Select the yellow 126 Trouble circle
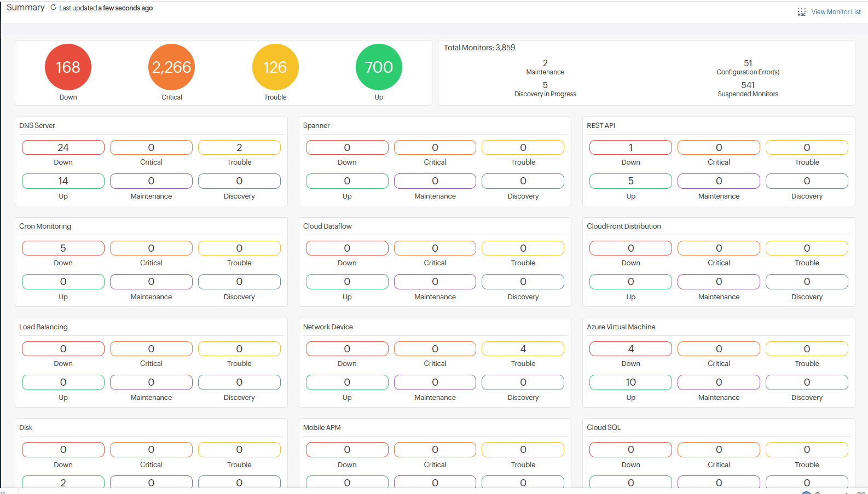This screenshot has height=494, width=868. pos(275,67)
